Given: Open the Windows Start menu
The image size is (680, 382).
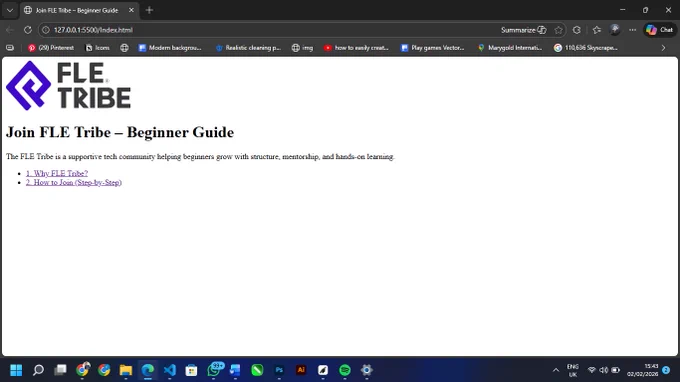Looking at the screenshot, I should [x=16, y=370].
